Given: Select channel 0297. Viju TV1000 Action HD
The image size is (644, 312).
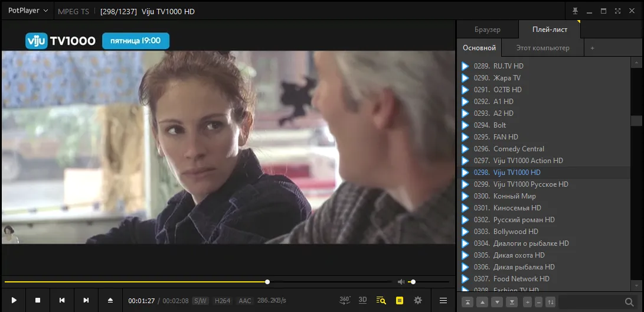Looking at the screenshot, I should pyautogui.click(x=544, y=161).
